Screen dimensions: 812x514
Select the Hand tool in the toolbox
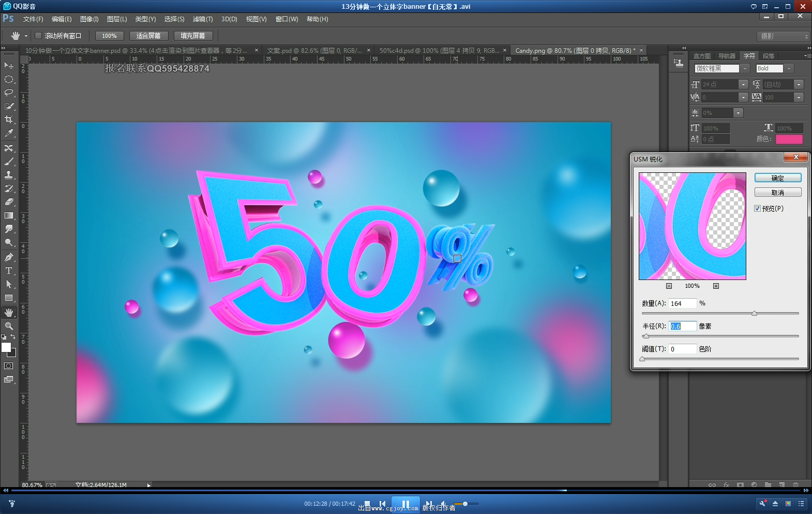pyautogui.click(x=9, y=313)
